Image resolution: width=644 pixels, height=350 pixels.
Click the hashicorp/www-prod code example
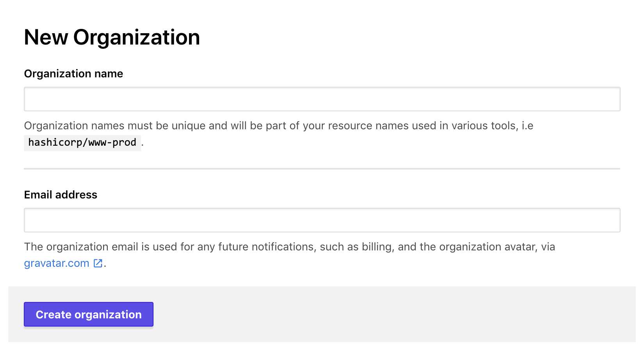(82, 143)
